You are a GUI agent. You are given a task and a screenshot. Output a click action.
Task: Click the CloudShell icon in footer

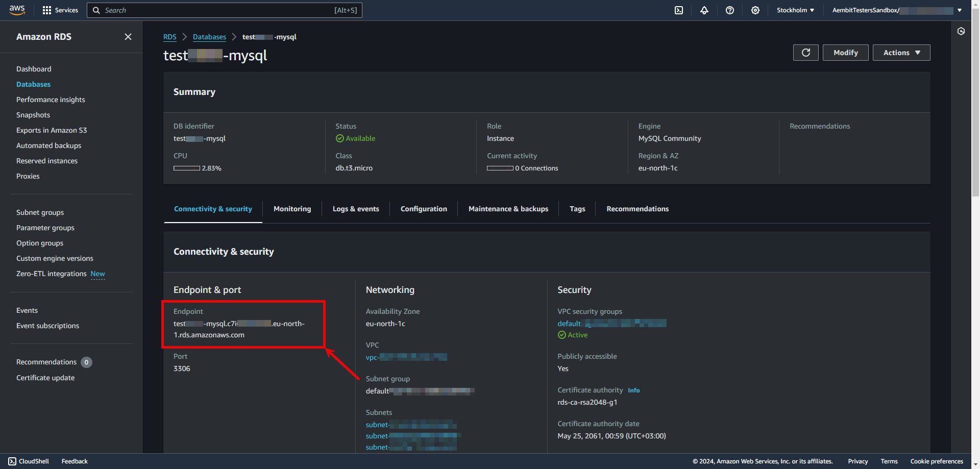point(12,461)
